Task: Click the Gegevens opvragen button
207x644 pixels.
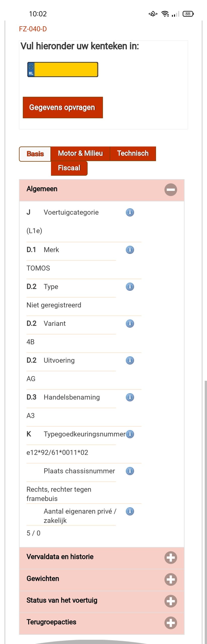Action: point(63,107)
